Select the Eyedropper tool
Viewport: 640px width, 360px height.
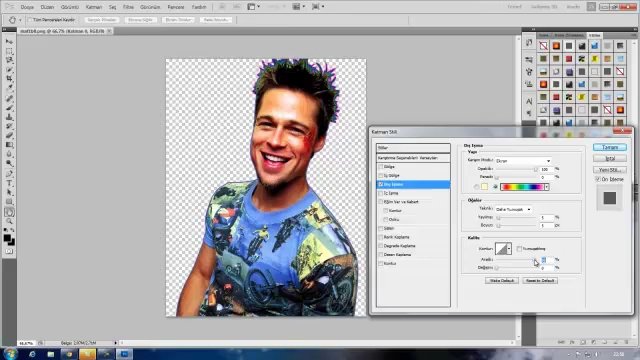click(9, 88)
